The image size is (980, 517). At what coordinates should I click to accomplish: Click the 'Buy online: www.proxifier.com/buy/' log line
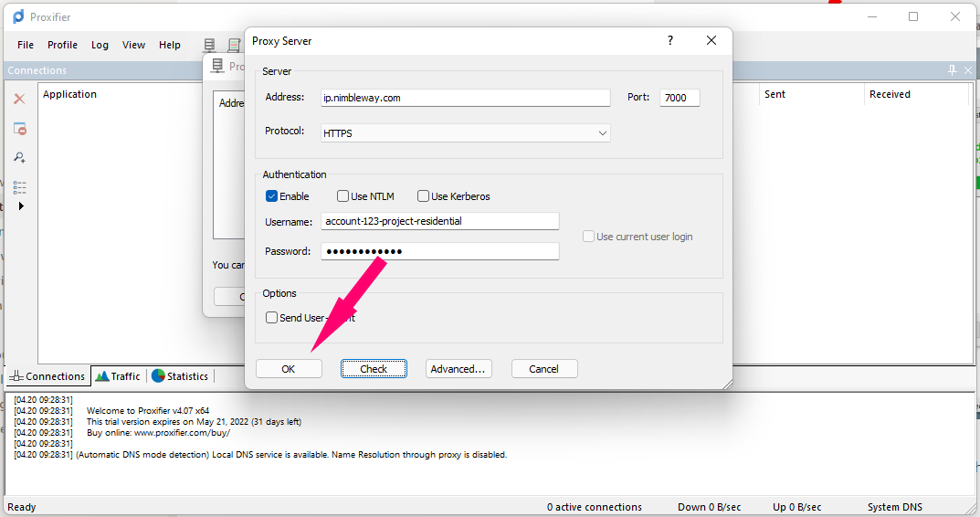pos(158,433)
